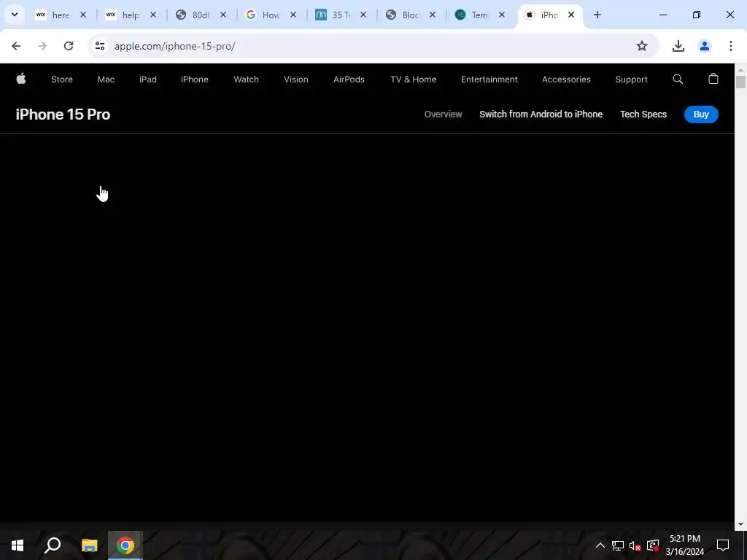Screen dimensions: 747x560
Task: Open the Mac menu
Action: [106, 79]
